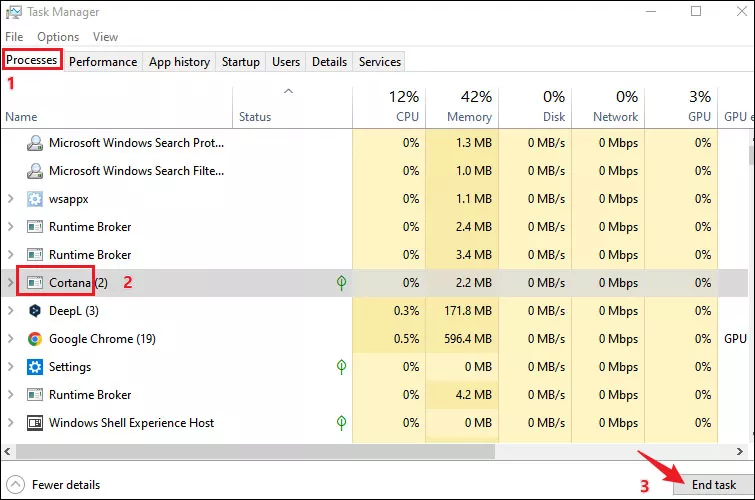Click the green leaf status icon for Settings

pyautogui.click(x=341, y=367)
